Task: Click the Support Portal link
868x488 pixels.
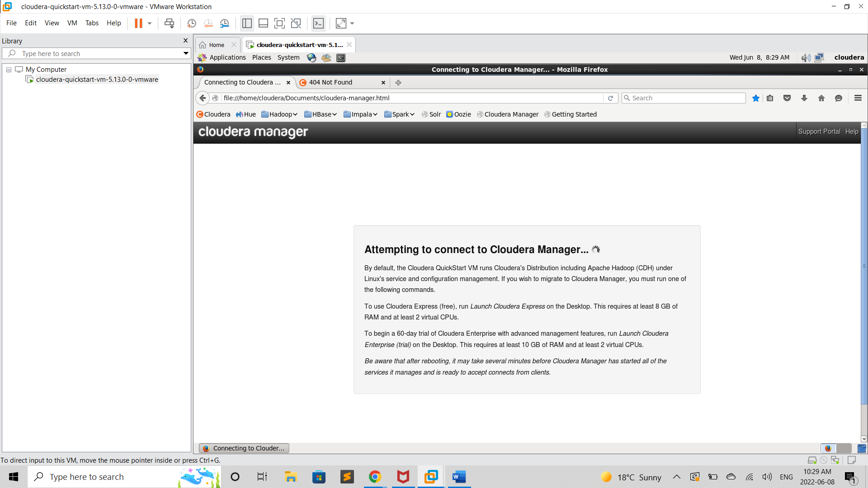Action: [819, 131]
